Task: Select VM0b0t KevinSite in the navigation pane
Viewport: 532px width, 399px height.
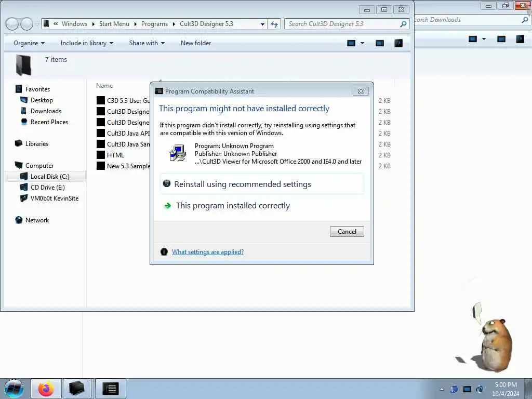Action: coord(54,198)
